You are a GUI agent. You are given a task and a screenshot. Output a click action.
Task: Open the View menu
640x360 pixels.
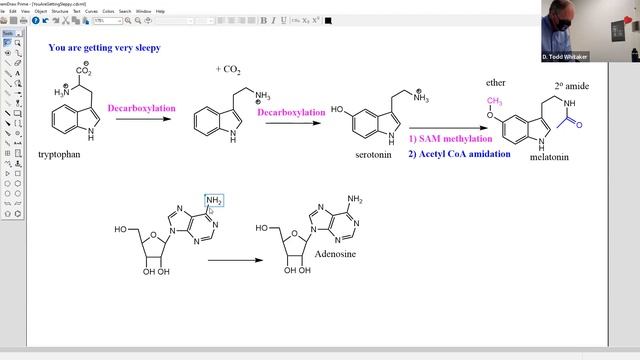25,11
